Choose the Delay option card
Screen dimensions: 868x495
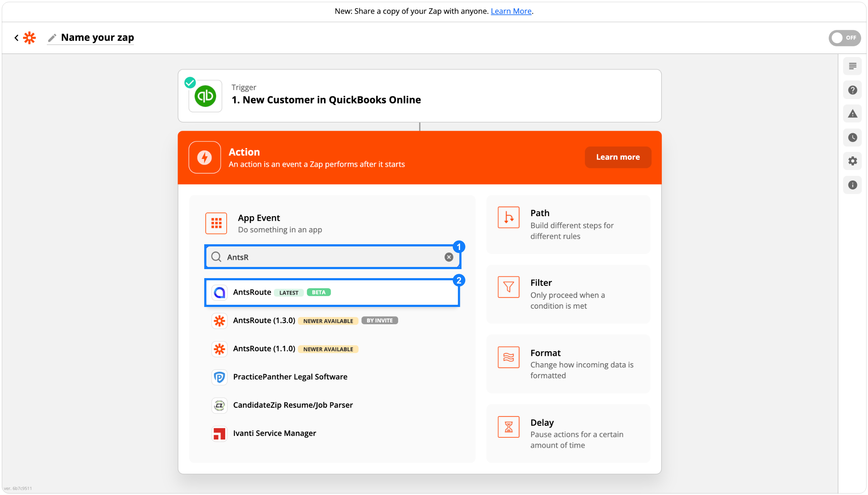[568, 433]
